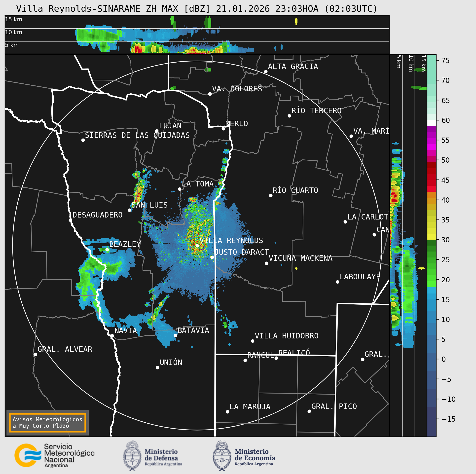
Task: Click the Unión city dot
Action: [x=157, y=367]
